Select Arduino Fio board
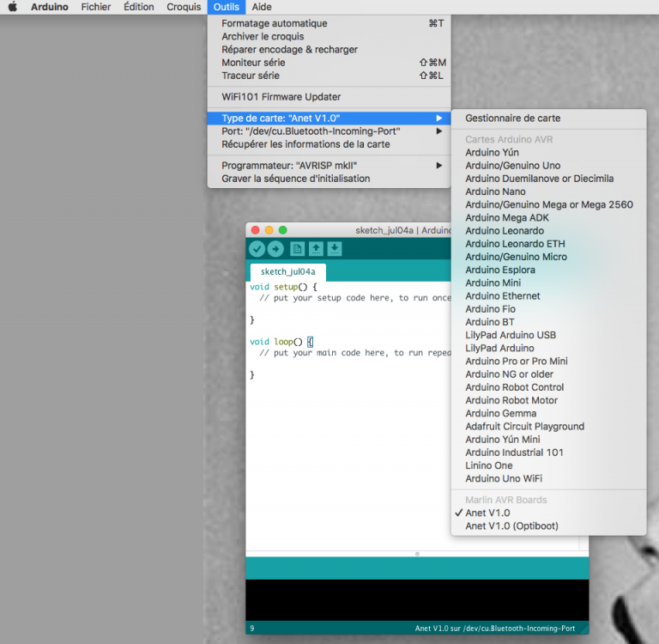 (x=548, y=309)
